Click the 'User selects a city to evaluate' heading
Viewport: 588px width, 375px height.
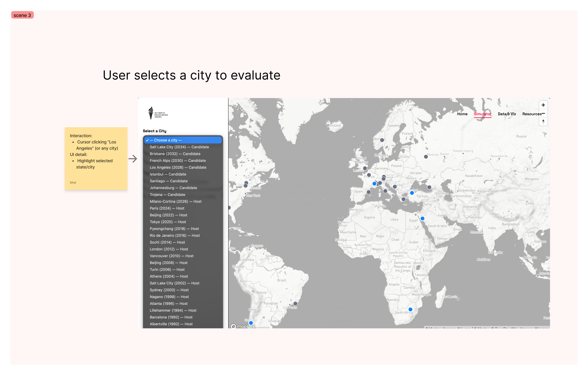(x=192, y=75)
